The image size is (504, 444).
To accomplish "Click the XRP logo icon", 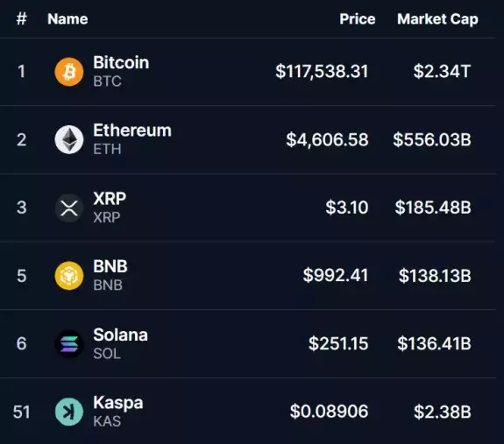I will pyautogui.click(x=69, y=208).
